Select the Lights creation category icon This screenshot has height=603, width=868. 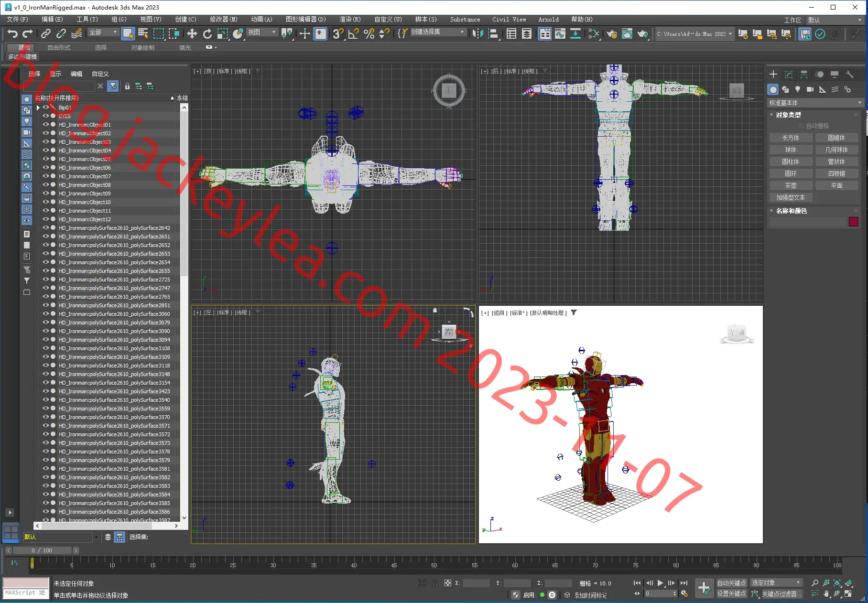(798, 89)
